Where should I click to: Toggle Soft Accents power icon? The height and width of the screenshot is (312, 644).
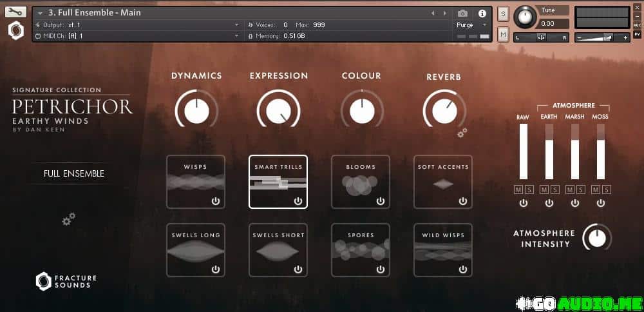463,201
